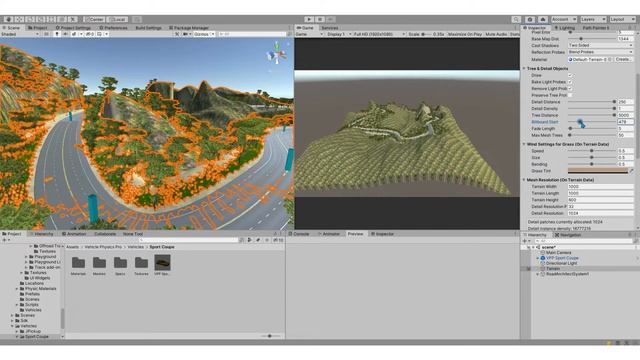Viewport: 640px width, 360px height.
Task: Open Collaborate history icon
Action: click(530, 19)
